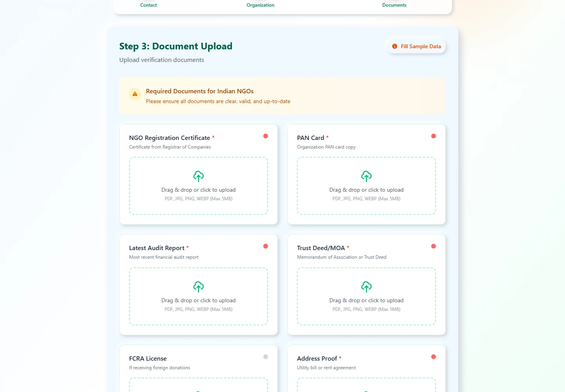Screen dimensions: 565x392
Task: Click 'Please ensure all documents are clear' note
Action: click(x=218, y=102)
